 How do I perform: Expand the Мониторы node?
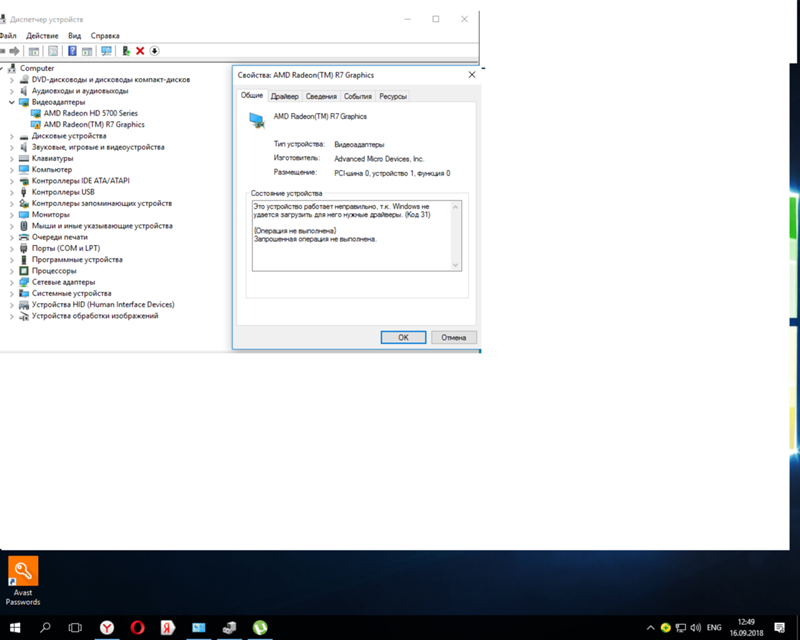(12, 215)
